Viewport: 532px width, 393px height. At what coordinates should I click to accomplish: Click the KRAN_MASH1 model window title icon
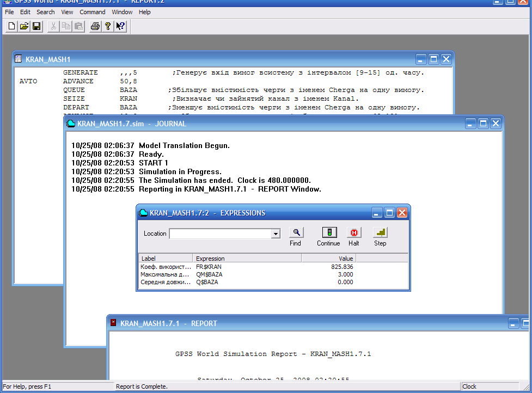(x=19, y=59)
